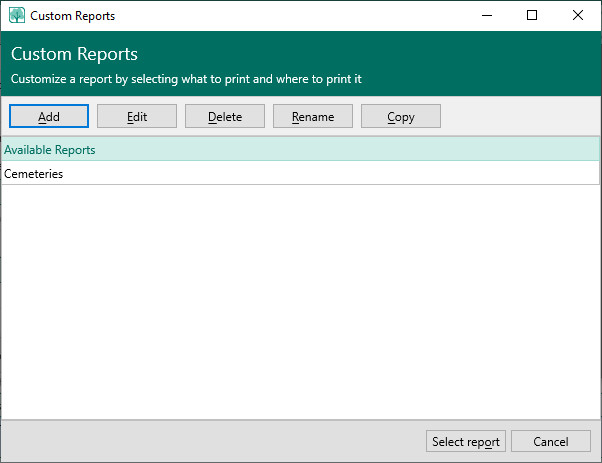Minimize the Custom Reports window

click(x=486, y=16)
